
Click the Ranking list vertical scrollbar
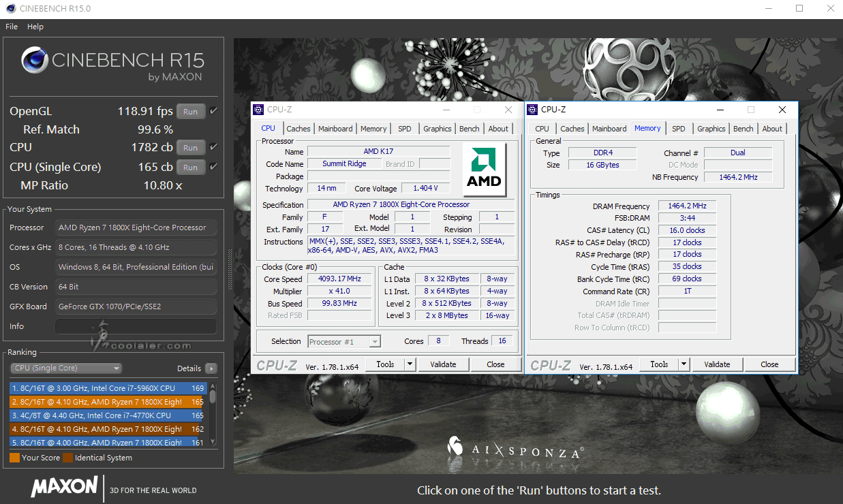click(x=213, y=415)
